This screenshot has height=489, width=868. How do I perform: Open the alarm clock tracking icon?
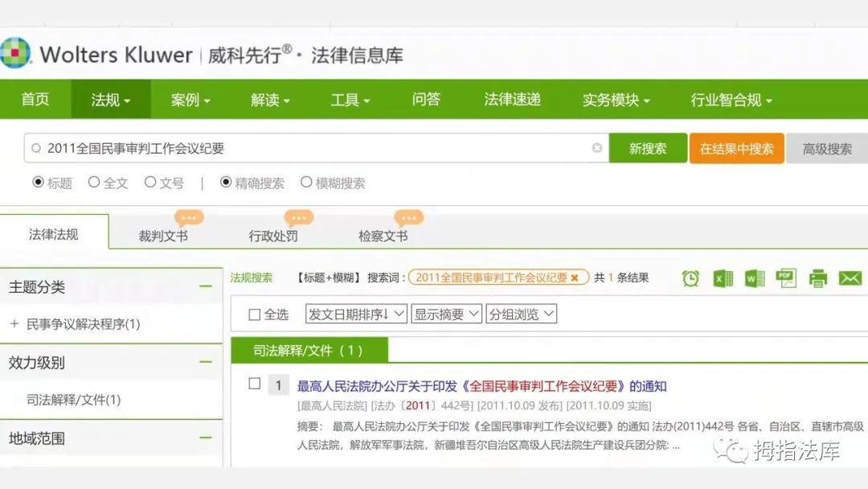point(690,277)
